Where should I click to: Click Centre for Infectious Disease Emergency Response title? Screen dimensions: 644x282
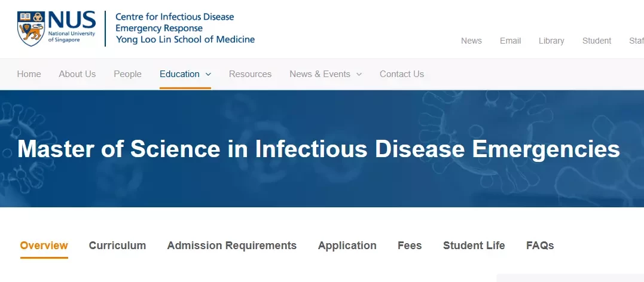(x=175, y=23)
